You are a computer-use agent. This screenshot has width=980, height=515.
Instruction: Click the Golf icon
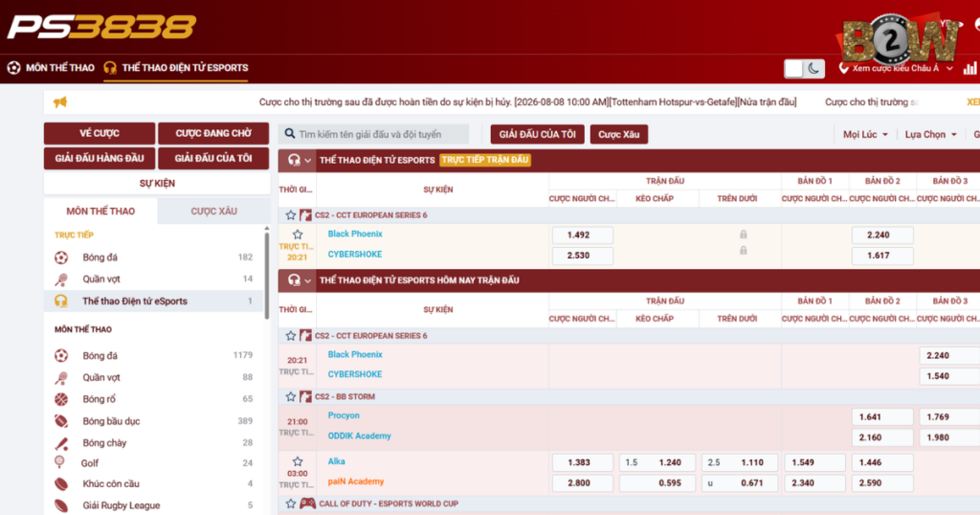point(59,462)
